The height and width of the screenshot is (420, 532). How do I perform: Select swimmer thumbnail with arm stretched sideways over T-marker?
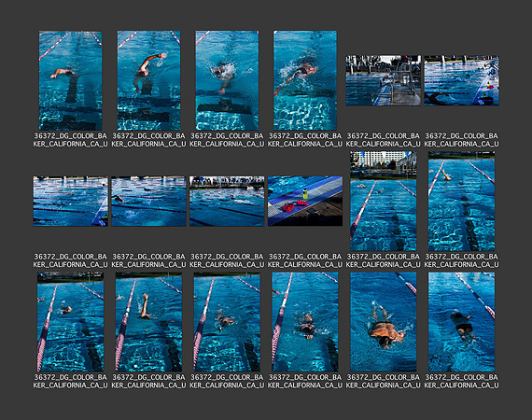[x=70, y=80]
